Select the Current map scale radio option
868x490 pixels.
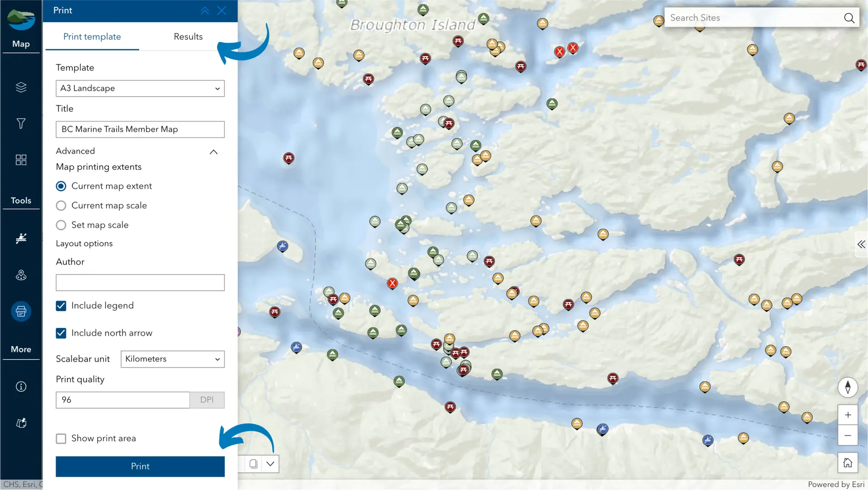[x=61, y=206]
